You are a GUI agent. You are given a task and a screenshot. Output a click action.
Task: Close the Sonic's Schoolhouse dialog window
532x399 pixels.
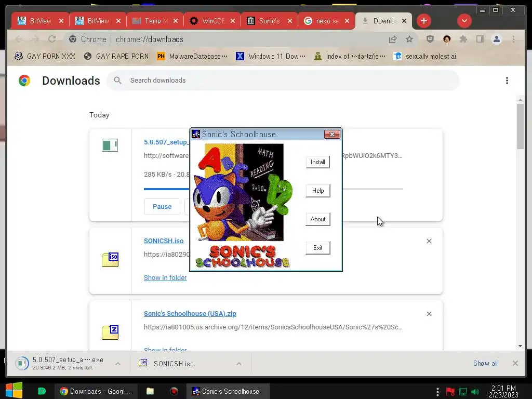(x=332, y=135)
